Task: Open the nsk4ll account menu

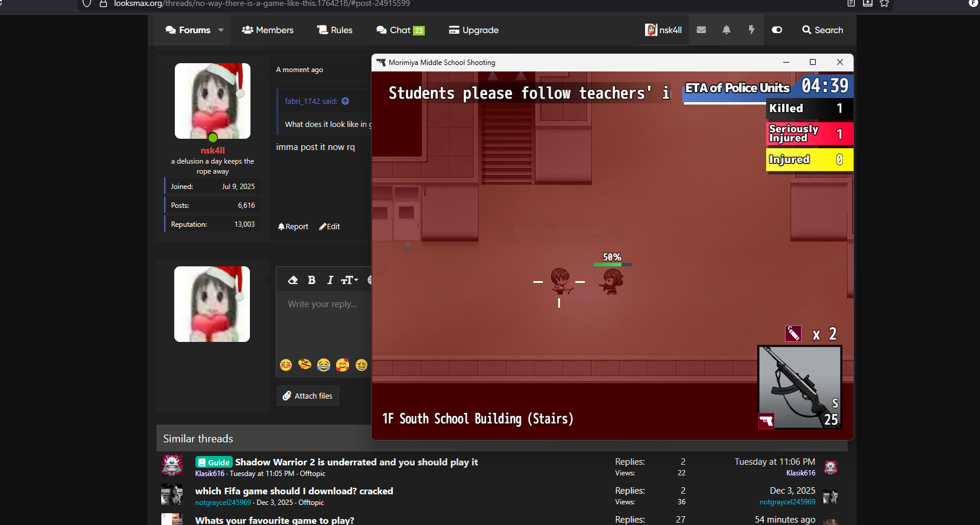Action: click(663, 30)
